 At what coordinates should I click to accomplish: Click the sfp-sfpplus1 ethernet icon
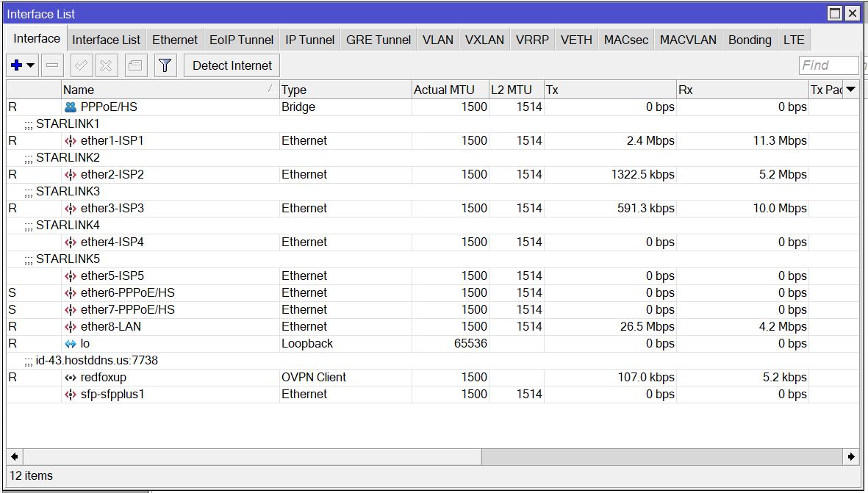71,394
